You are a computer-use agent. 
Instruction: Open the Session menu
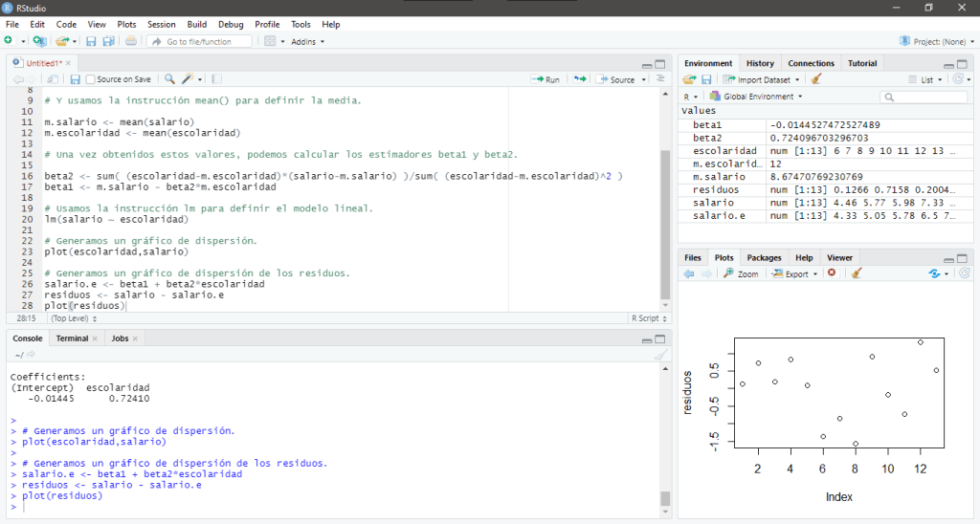tap(161, 24)
